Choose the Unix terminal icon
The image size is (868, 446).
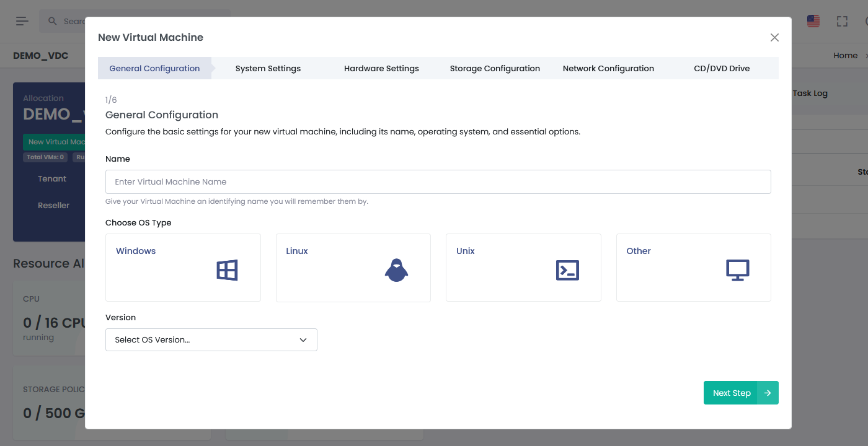[x=567, y=270]
